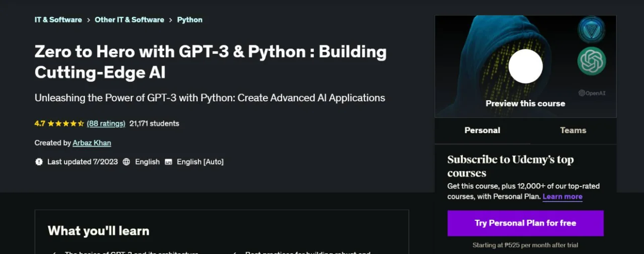Click the Preview this course label

(525, 103)
